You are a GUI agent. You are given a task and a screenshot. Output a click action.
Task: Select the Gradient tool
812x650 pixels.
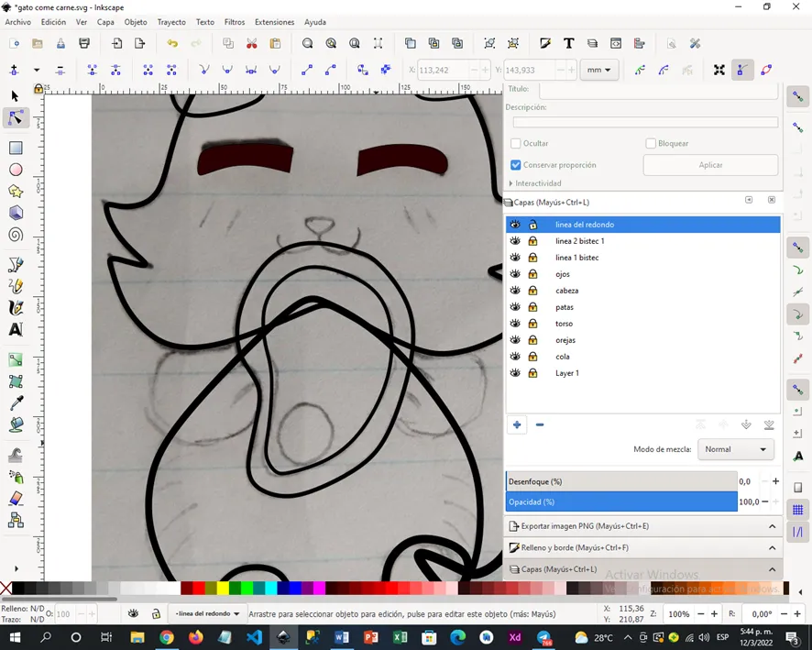click(x=16, y=360)
